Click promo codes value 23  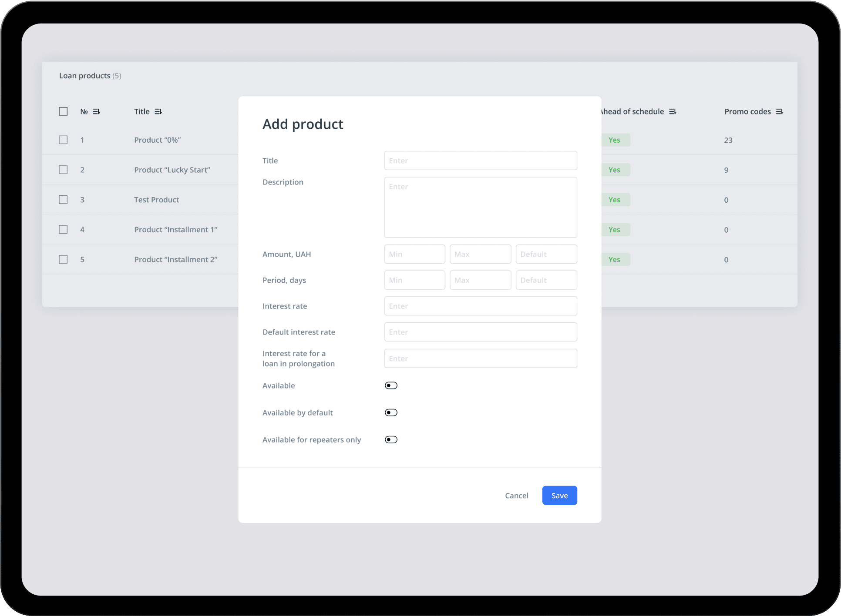[x=728, y=140]
